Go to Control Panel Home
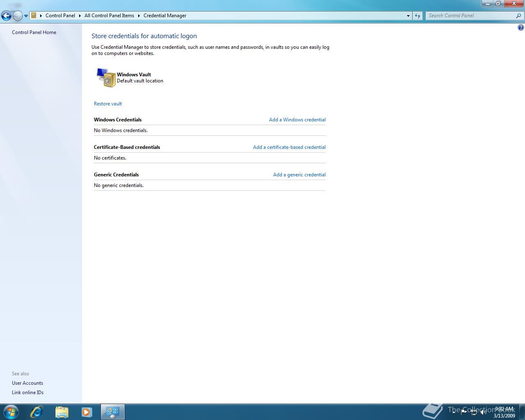 tap(34, 32)
